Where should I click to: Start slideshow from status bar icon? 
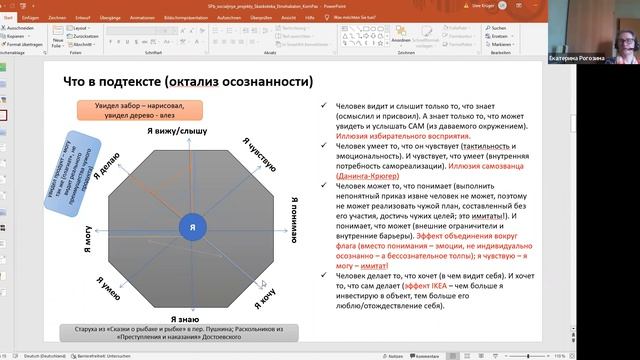pyautogui.click(x=495, y=356)
